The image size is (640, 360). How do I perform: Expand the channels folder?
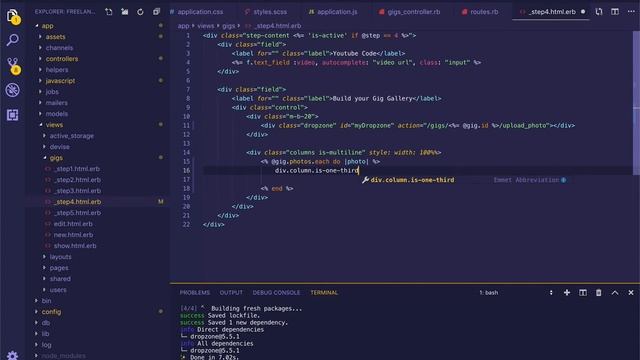[59, 48]
